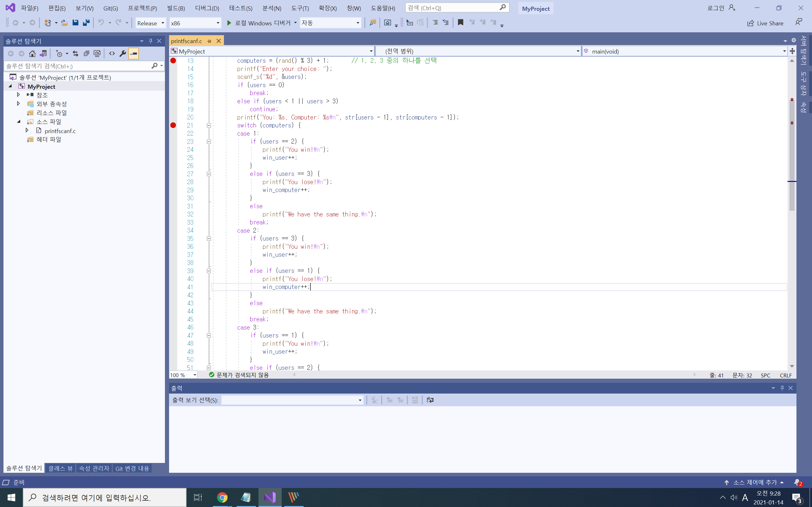The width and height of the screenshot is (812, 507).
Task: Toggle bookmark icon in the toolbar
Action: click(x=460, y=22)
